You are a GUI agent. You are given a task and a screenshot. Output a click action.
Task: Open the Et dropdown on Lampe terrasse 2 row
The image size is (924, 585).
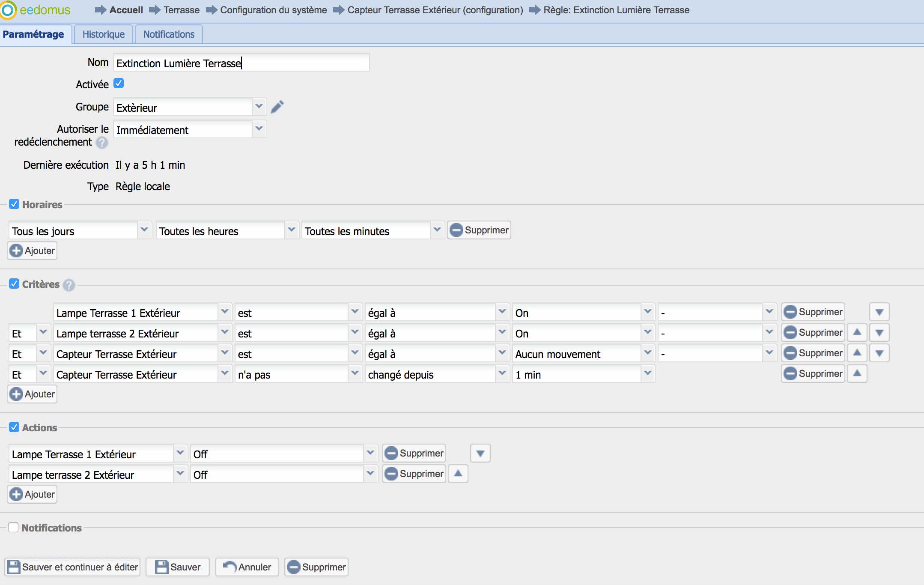click(x=43, y=333)
